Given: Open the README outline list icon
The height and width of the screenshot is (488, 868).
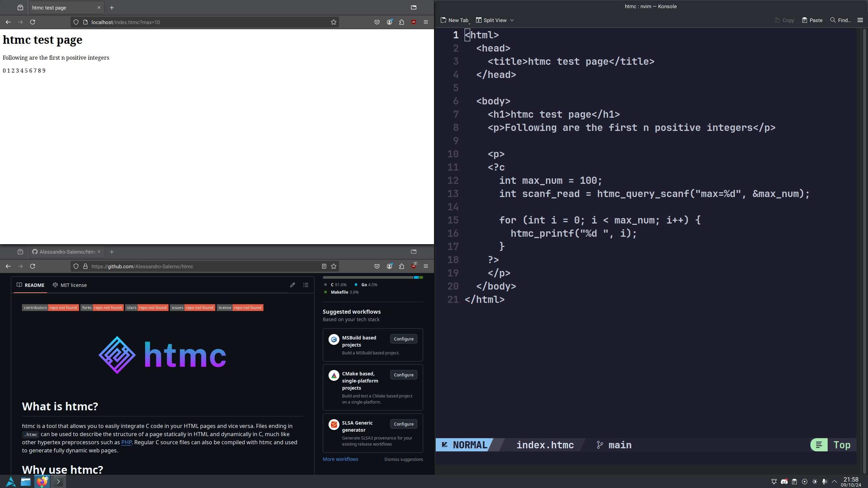Looking at the screenshot, I should 306,285.
